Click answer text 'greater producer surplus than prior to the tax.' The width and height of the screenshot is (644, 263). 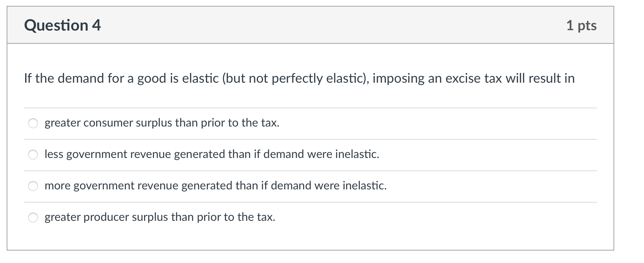(x=160, y=218)
